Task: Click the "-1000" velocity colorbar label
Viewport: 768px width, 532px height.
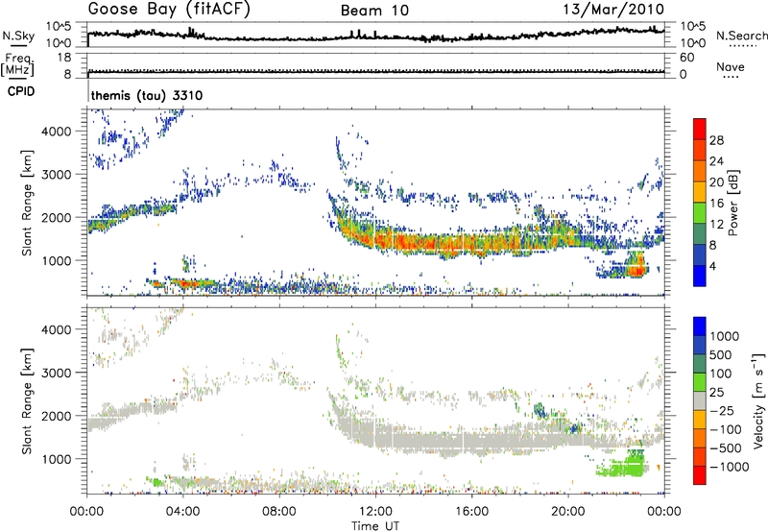Action: click(x=729, y=467)
